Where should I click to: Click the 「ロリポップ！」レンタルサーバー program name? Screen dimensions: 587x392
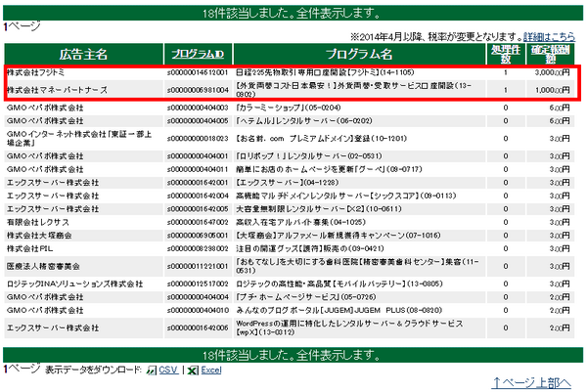coord(309,156)
